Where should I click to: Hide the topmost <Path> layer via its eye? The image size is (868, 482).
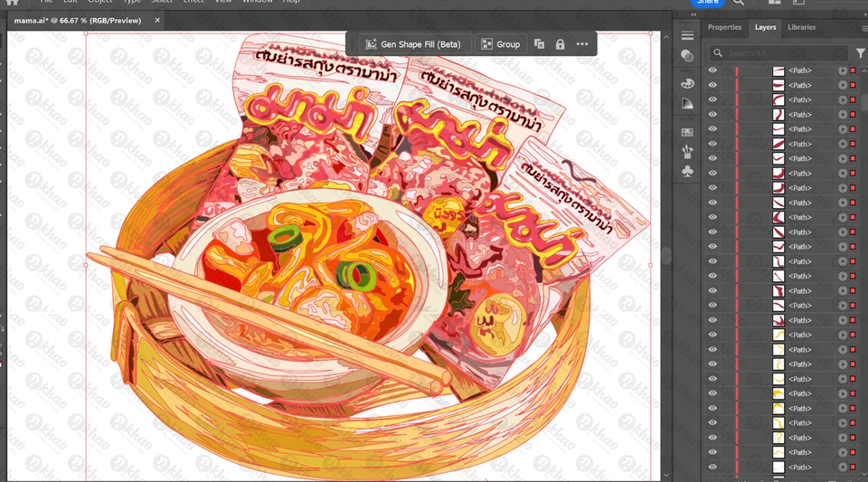pos(712,71)
